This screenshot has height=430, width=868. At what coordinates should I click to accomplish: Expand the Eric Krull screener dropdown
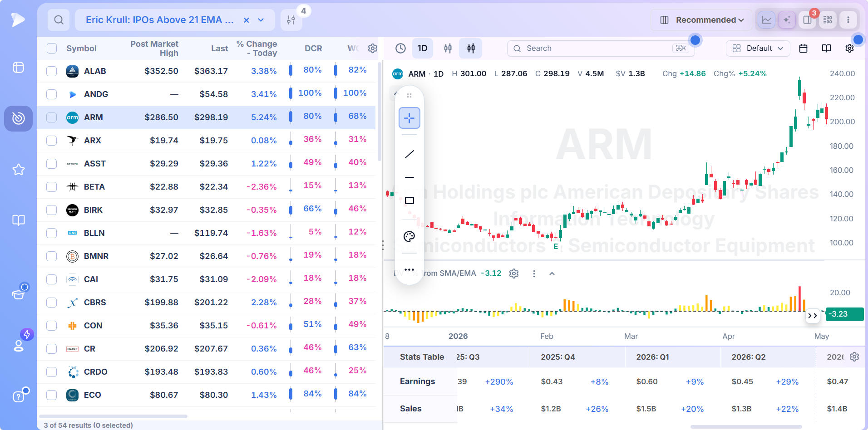click(261, 20)
